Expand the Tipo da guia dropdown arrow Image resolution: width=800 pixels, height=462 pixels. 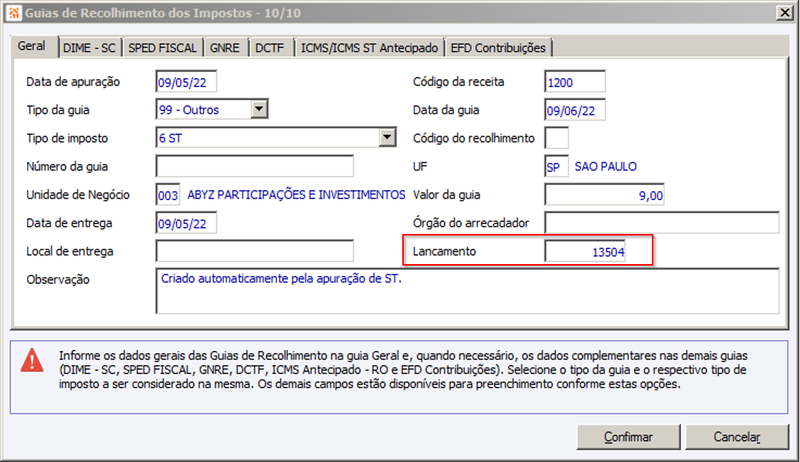point(259,109)
